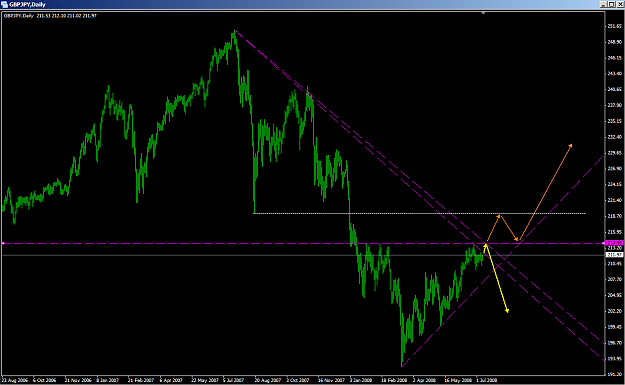This screenshot has height=385, width=625.
Task: Click the 232.40 price axis label
Action: 614,137
